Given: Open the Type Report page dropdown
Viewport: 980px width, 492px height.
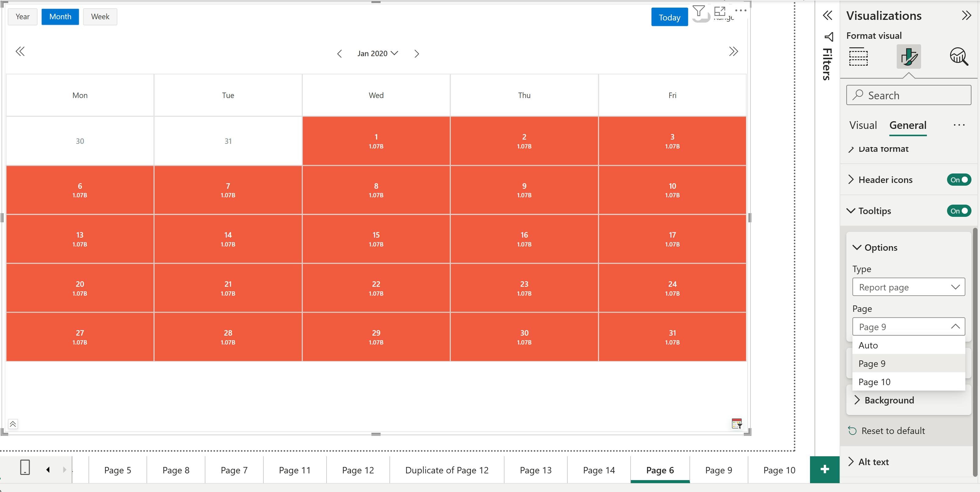Looking at the screenshot, I should tap(909, 287).
